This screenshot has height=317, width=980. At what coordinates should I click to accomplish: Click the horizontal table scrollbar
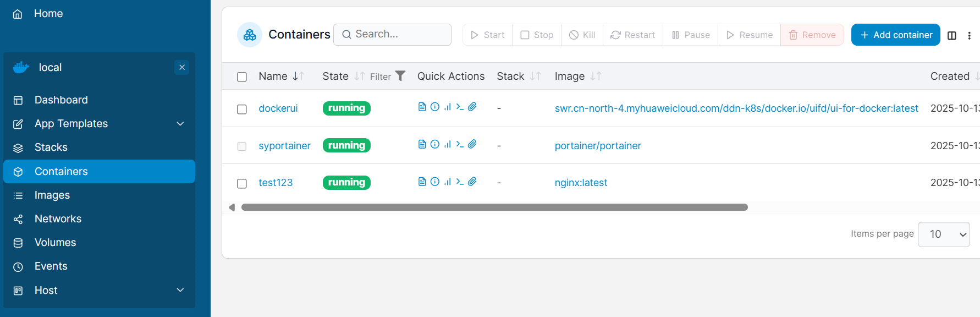click(494, 207)
